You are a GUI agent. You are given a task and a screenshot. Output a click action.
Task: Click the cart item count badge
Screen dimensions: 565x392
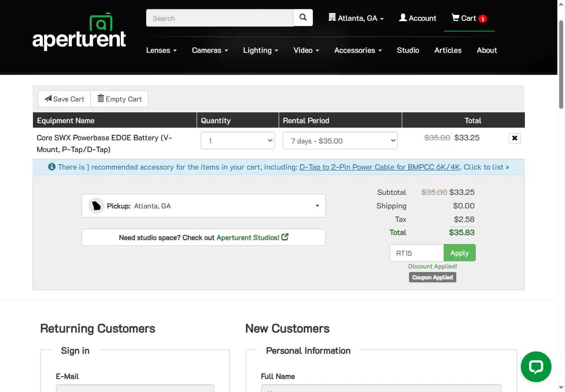coord(482,19)
